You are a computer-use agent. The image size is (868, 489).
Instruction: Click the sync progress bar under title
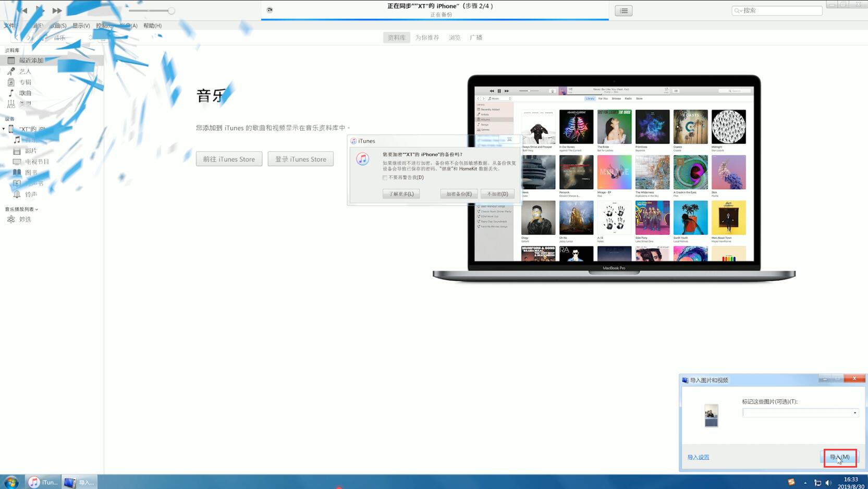tap(435, 19)
